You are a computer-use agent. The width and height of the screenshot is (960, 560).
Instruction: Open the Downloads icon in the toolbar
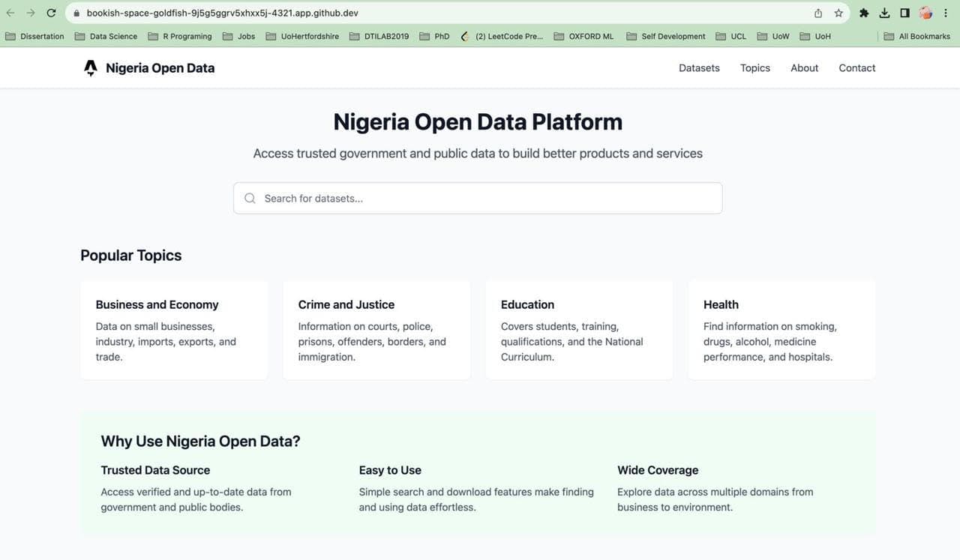click(883, 13)
